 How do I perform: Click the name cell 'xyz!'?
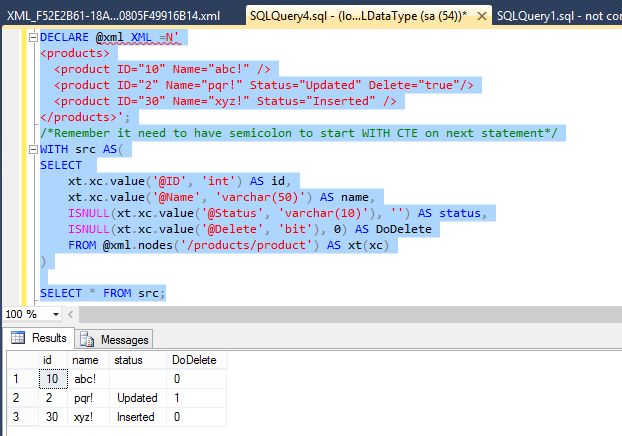click(88, 417)
